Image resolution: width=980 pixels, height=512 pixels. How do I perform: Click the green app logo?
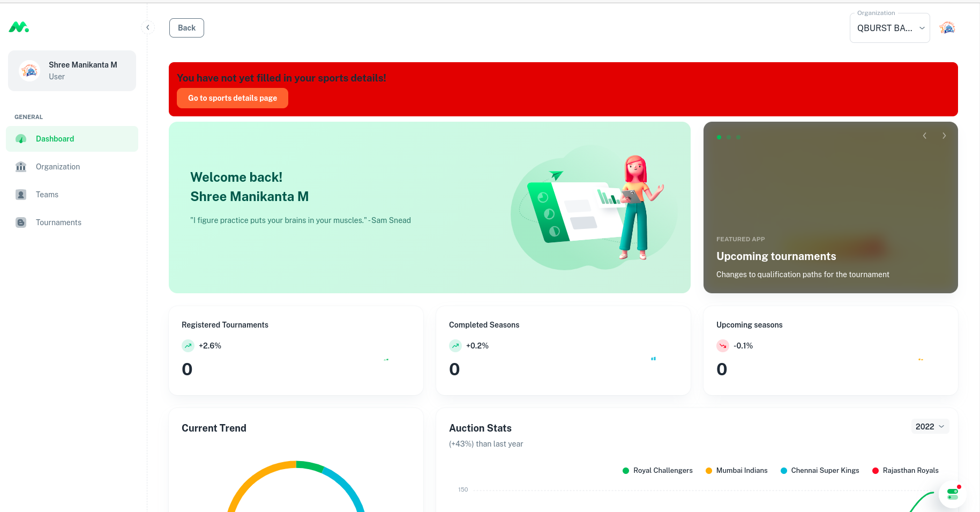click(x=19, y=27)
